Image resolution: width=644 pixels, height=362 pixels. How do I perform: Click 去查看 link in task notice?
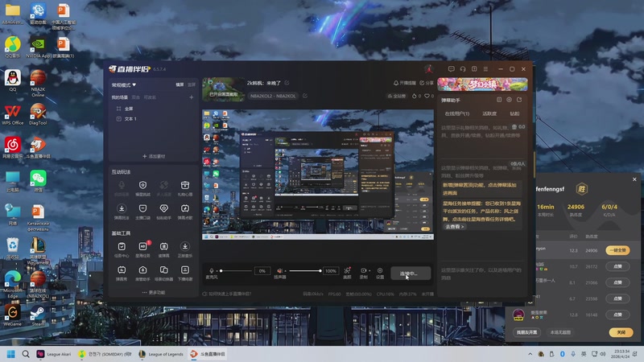coord(455,227)
